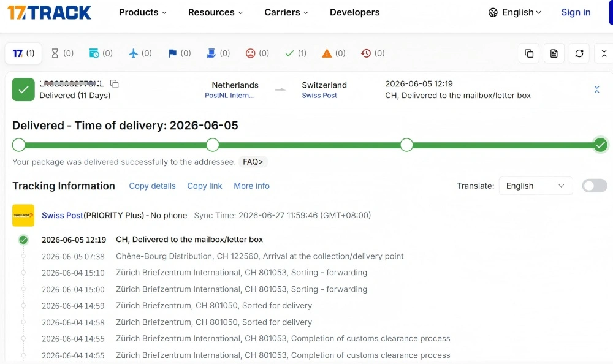
Task: Click the globe language icon
Action: pyautogui.click(x=493, y=12)
